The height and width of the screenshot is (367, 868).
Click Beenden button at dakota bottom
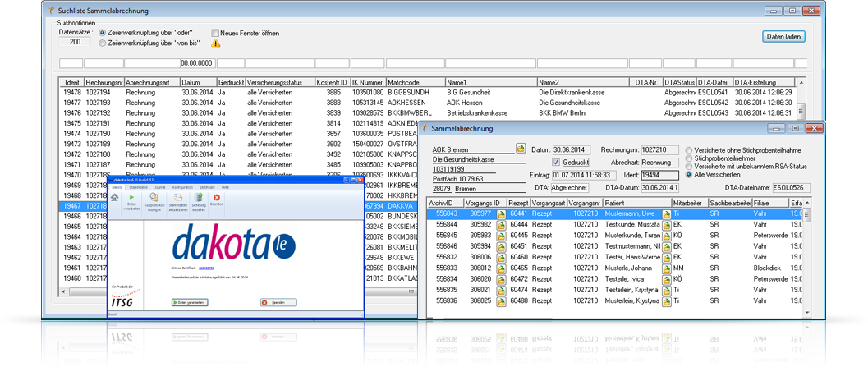(278, 302)
